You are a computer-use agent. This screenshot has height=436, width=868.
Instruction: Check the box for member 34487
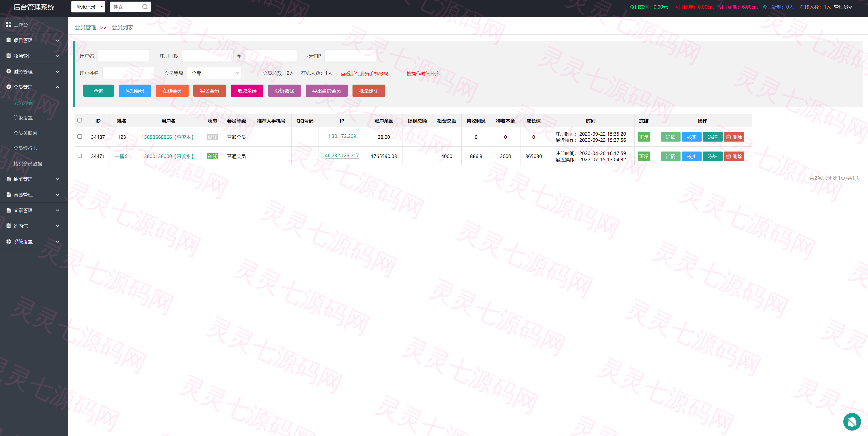(x=79, y=136)
